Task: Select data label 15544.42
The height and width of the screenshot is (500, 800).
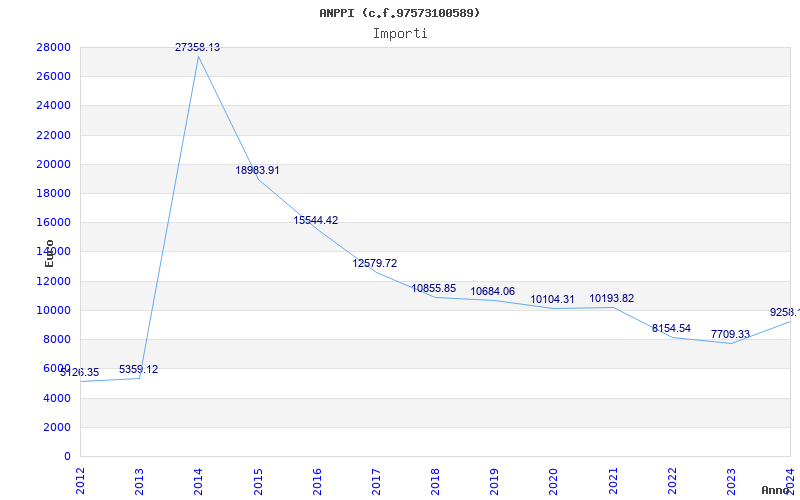Action: [x=316, y=220]
